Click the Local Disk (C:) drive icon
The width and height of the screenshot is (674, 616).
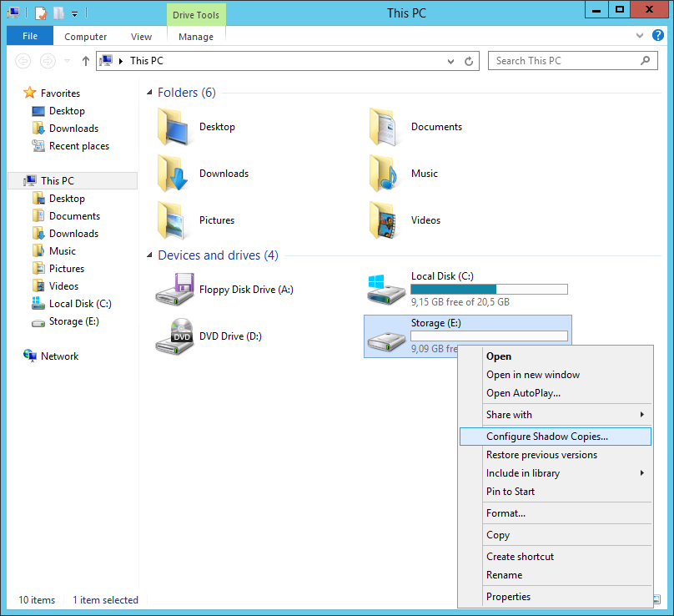click(x=387, y=289)
